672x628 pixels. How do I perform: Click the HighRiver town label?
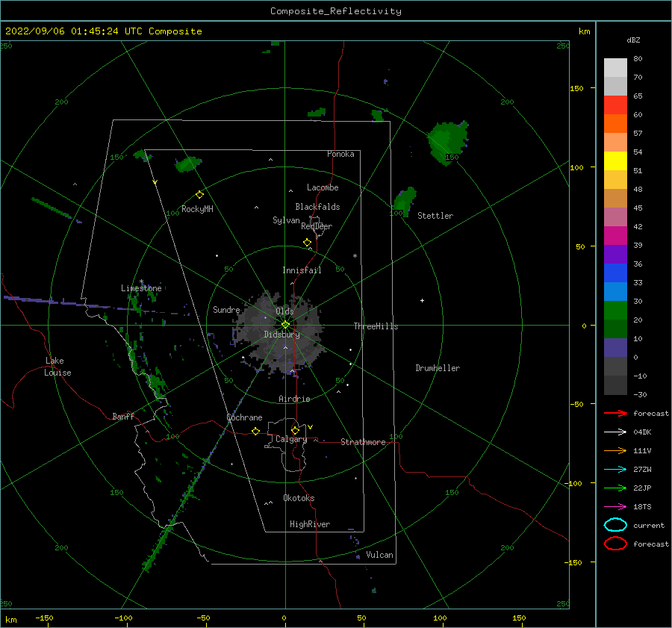coord(310,524)
